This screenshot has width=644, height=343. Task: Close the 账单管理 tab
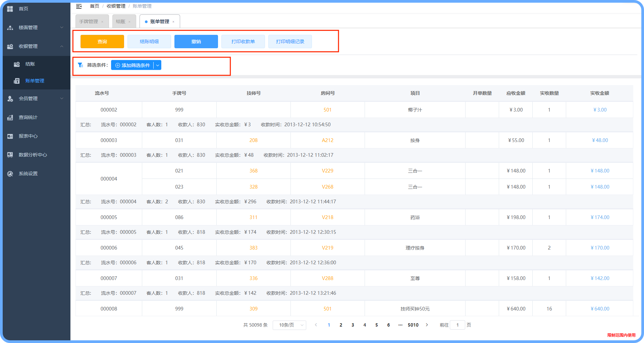(173, 22)
